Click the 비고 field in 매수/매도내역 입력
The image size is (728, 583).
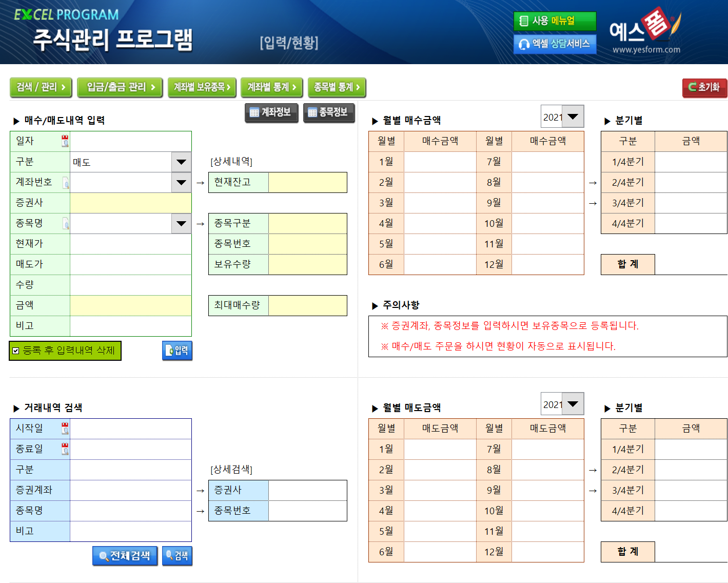(x=130, y=326)
